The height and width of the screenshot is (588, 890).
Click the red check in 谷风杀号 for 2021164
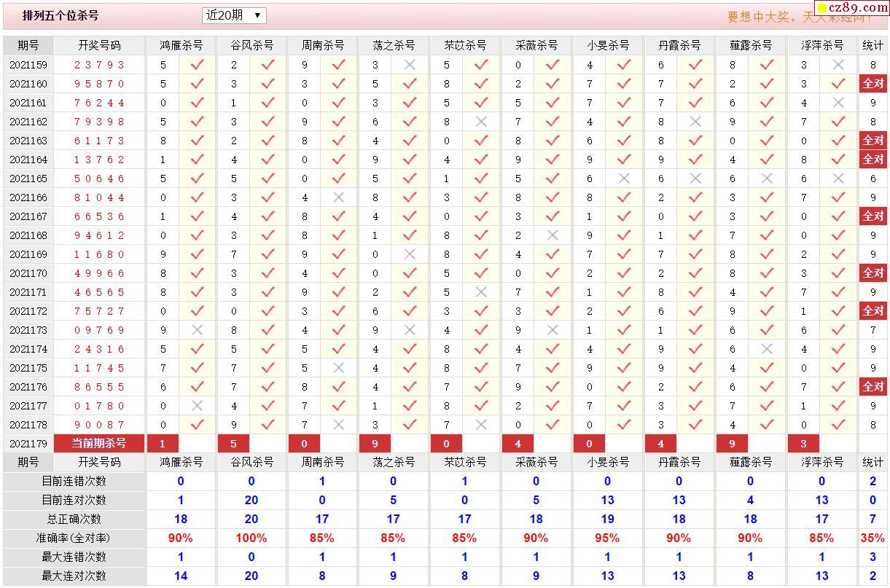(268, 160)
